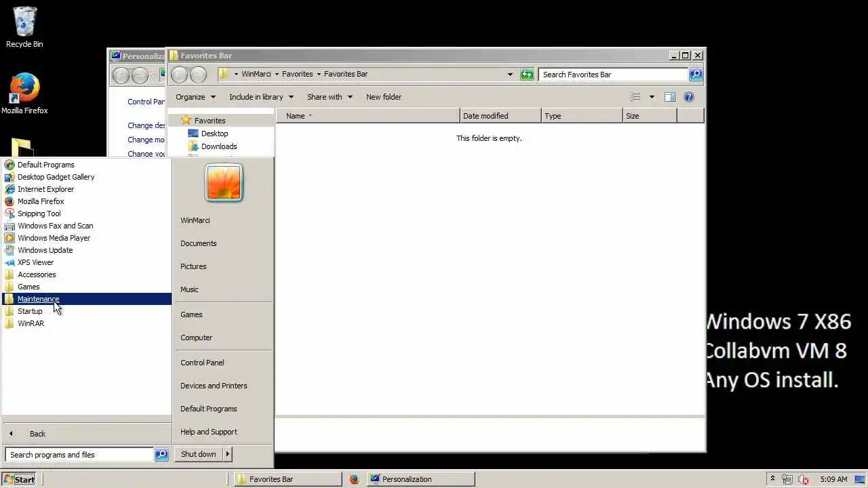
Task: Open Computer from the Start menu
Action: [197, 338]
